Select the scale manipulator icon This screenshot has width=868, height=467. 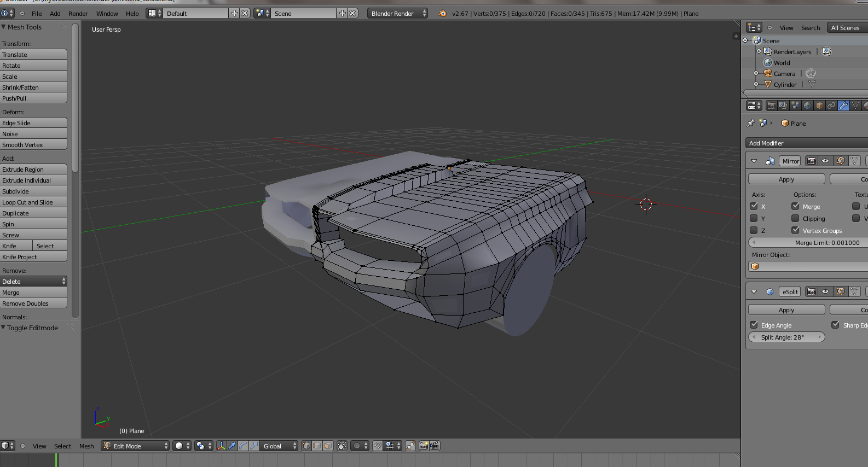click(254, 446)
